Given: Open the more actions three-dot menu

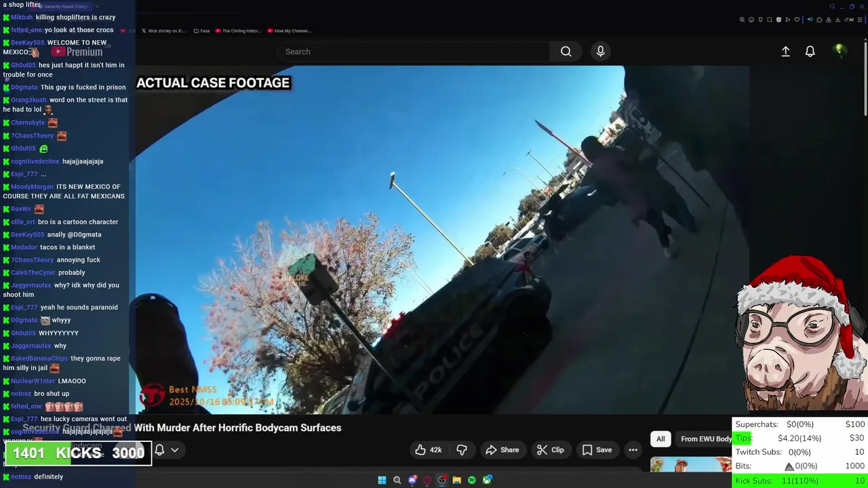Looking at the screenshot, I should tap(633, 450).
